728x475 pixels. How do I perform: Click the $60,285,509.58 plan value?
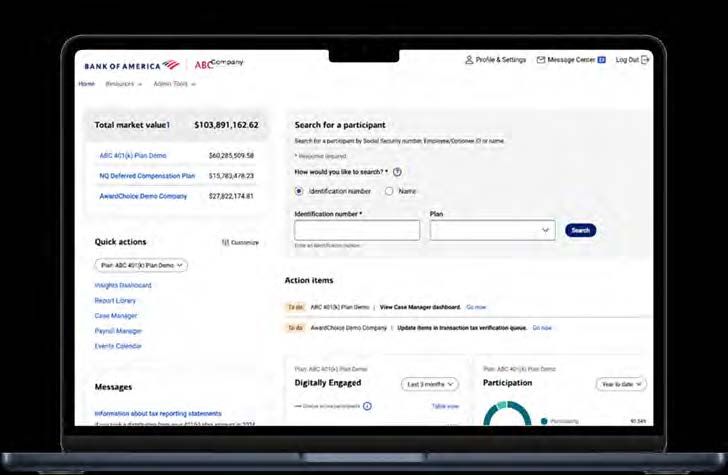coord(231,156)
